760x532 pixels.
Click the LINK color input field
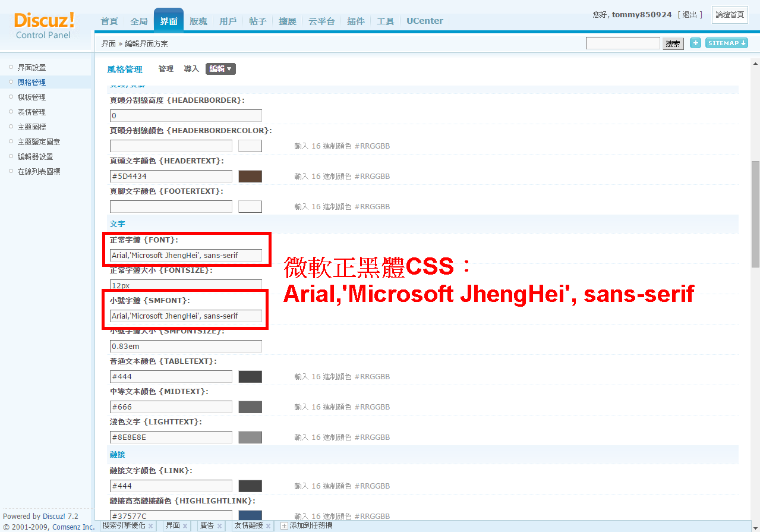[x=171, y=486]
